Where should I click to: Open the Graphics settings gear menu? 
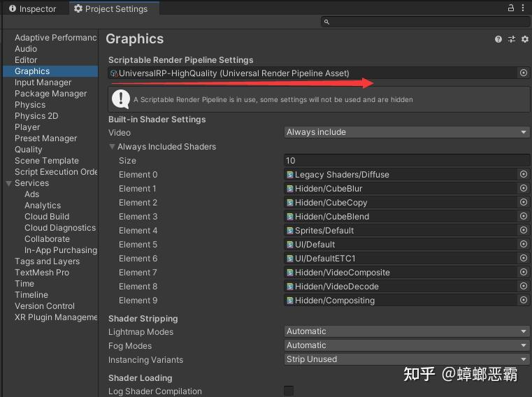[x=525, y=39]
